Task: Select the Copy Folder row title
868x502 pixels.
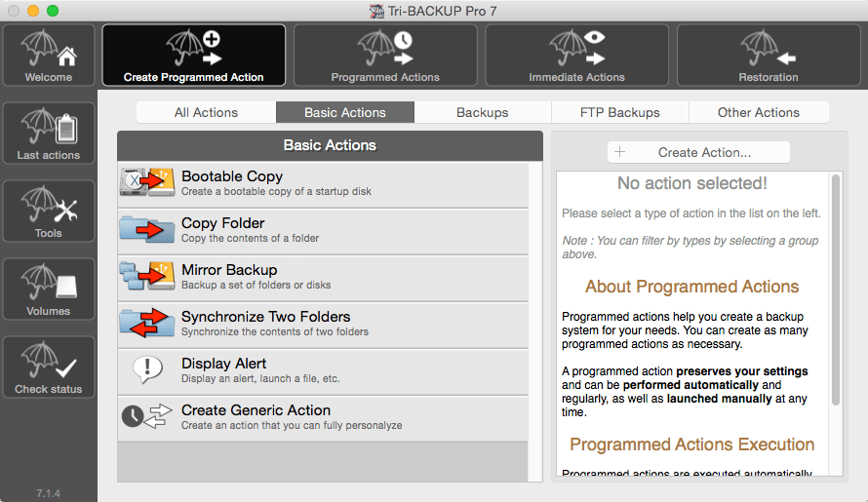Action: coord(223,222)
